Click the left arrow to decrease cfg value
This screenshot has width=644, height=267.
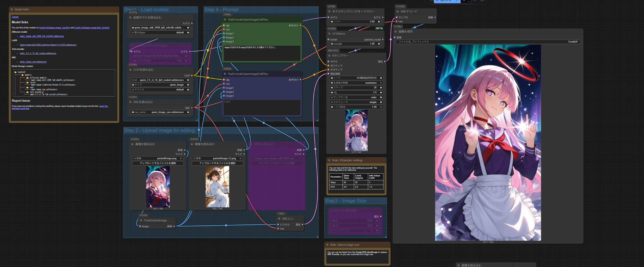[332, 92]
